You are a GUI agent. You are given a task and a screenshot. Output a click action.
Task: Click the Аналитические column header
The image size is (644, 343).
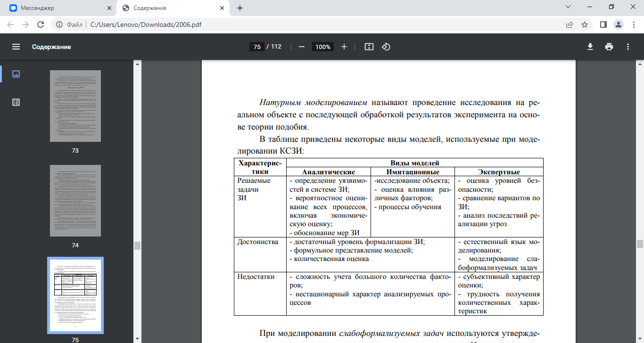[329, 172]
